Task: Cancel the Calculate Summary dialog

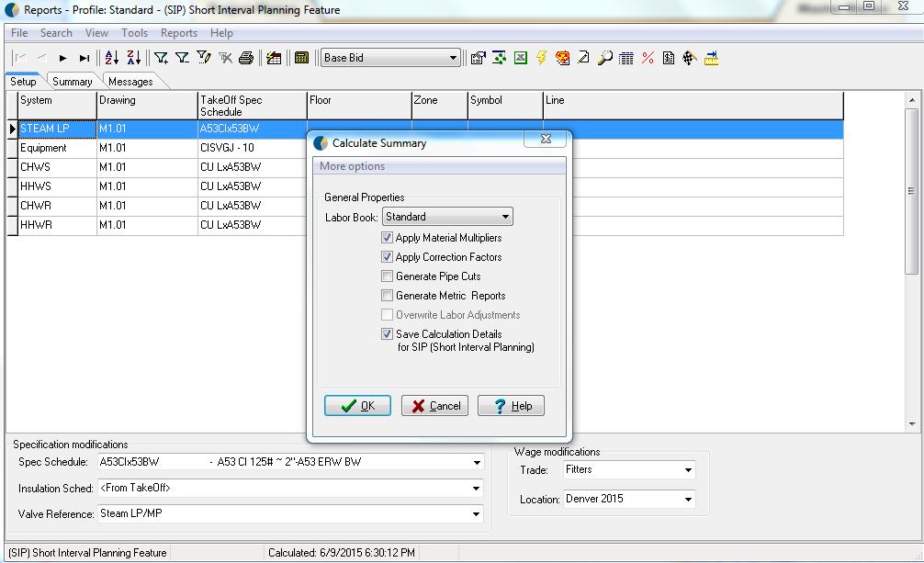Action: (x=434, y=406)
